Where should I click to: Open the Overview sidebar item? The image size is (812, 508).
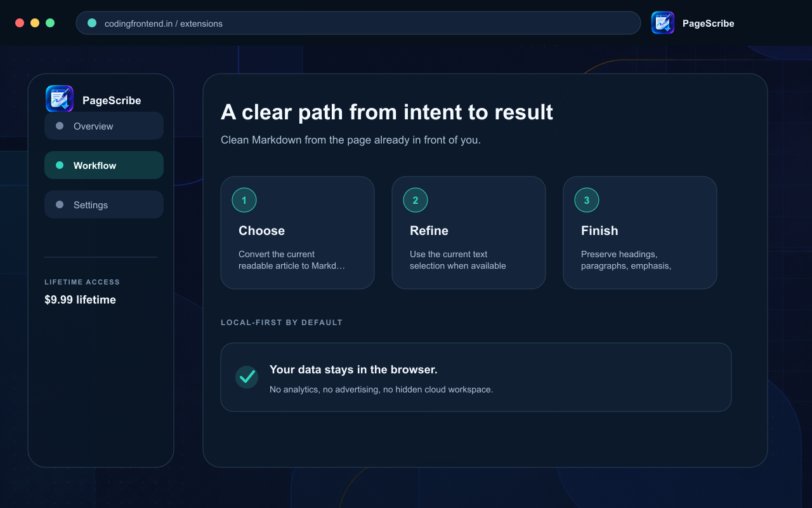click(x=104, y=126)
